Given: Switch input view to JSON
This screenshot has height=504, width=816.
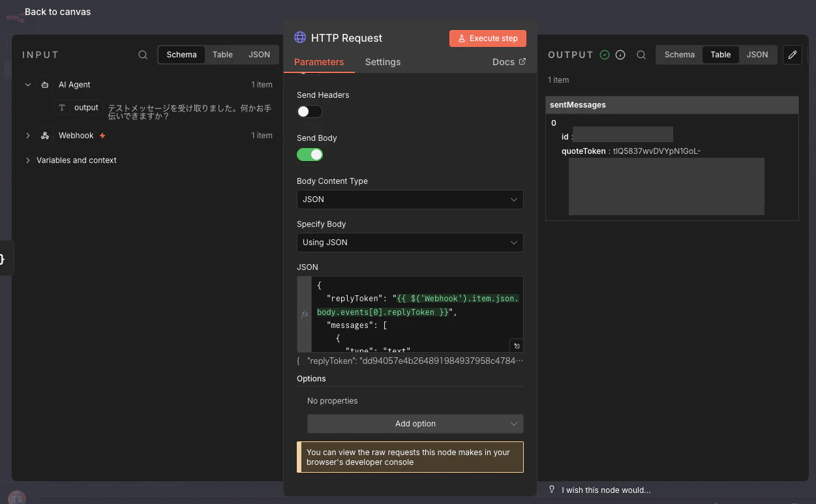Looking at the screenshot, I should pos(259,55).
